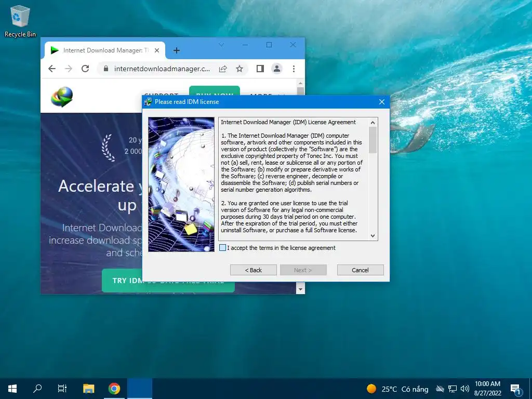View site security lock info

(x=106, y=69)
